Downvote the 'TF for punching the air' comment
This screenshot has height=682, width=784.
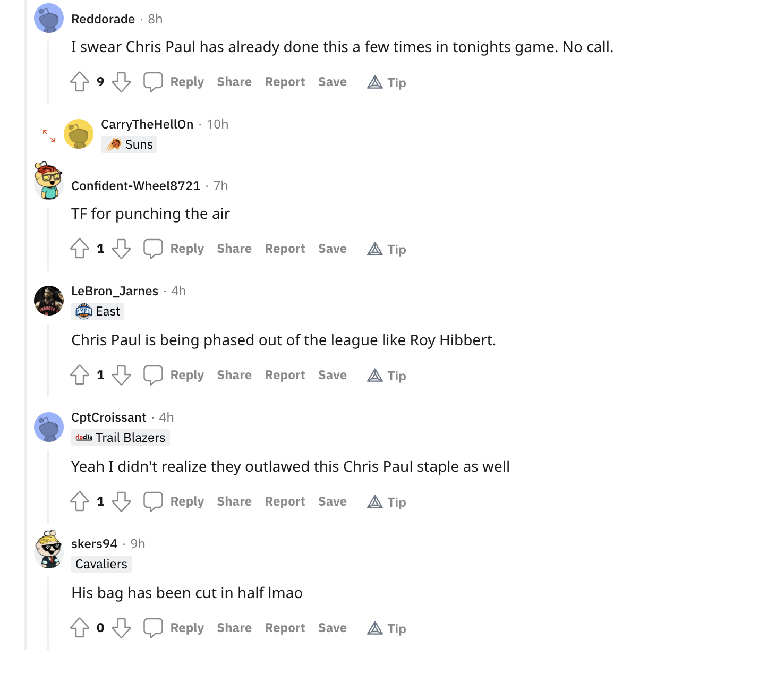(122, 249)
